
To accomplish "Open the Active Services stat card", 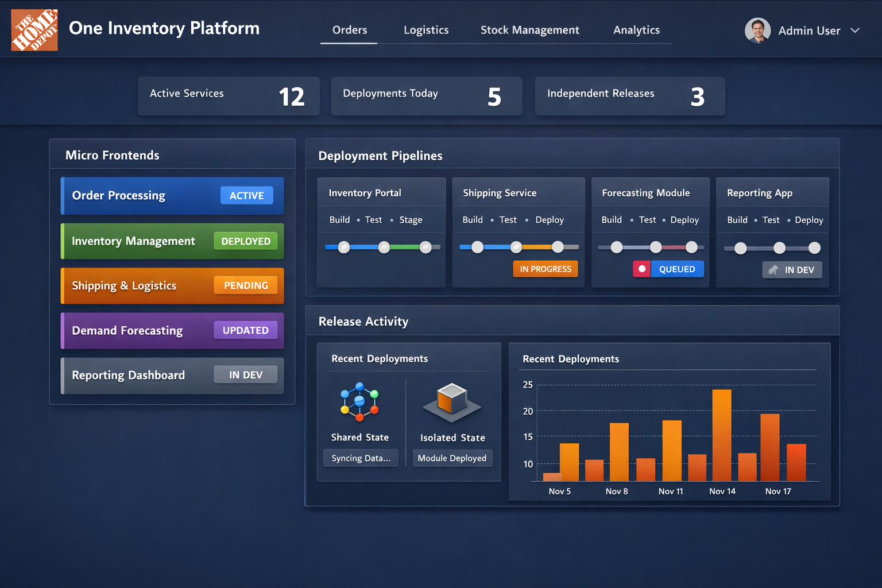I will pyautogui.click(x=229, y=96).
